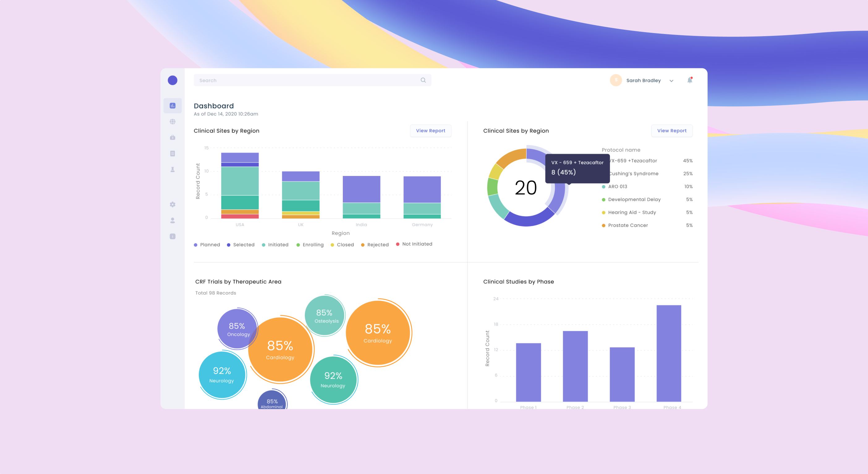Open the documents icon in the sidebar
868x474 pixels.
coord(172,153)
